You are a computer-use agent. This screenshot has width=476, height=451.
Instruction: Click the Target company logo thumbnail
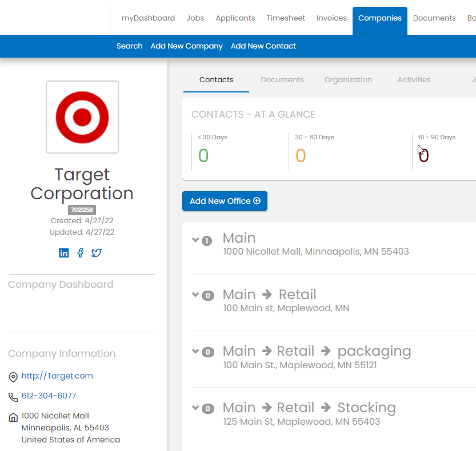point(82,117)
